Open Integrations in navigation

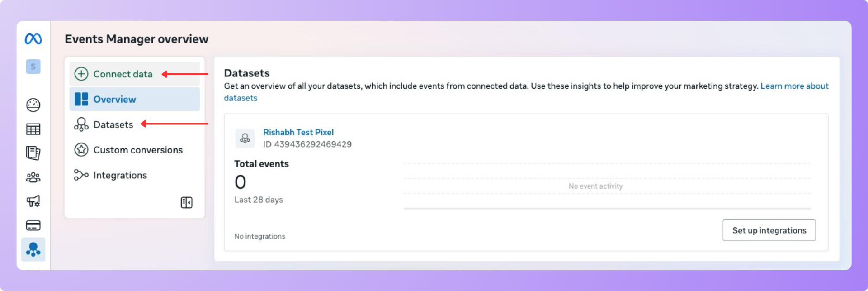tap(120, 176)
